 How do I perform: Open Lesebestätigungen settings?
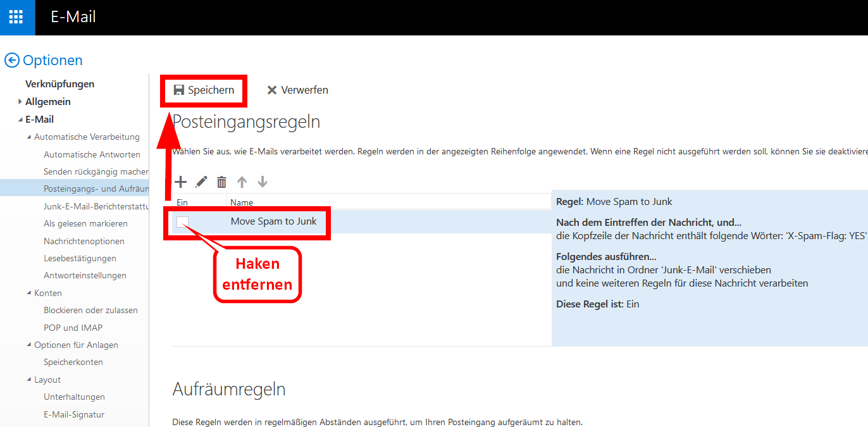coord(80,258)
